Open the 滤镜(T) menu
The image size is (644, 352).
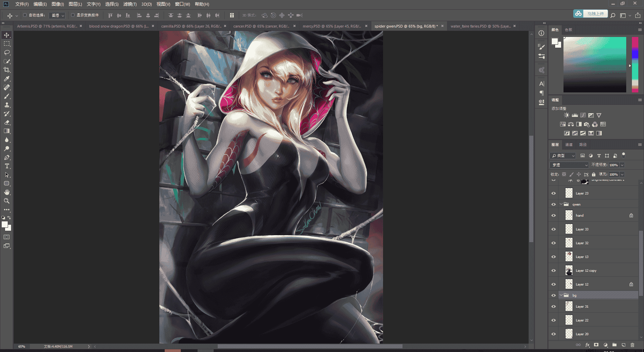point(130,4)
